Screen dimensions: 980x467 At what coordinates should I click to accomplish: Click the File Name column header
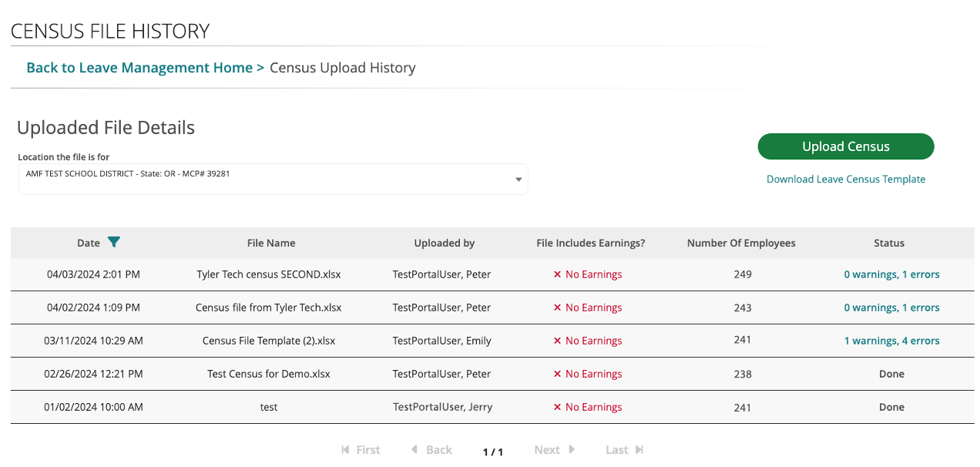coord(270,243)
